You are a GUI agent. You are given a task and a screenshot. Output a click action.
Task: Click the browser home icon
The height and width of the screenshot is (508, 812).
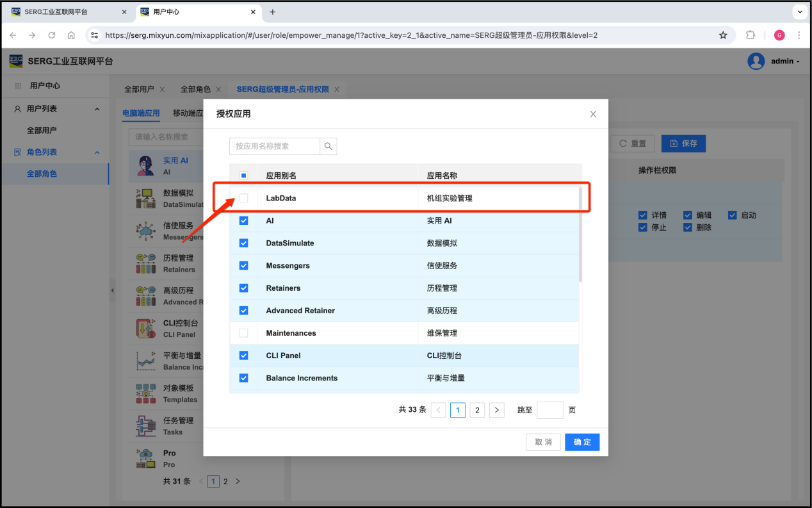(71, 35)
